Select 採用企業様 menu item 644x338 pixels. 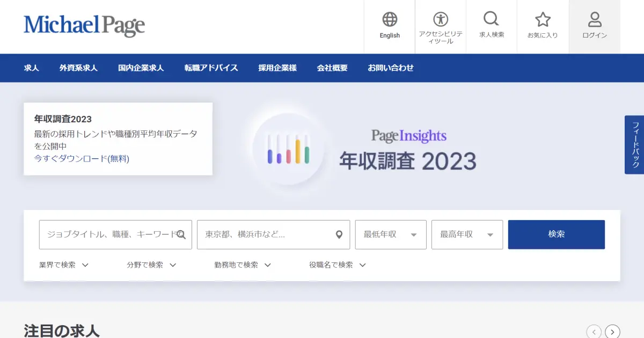click(x=277, y=68)
